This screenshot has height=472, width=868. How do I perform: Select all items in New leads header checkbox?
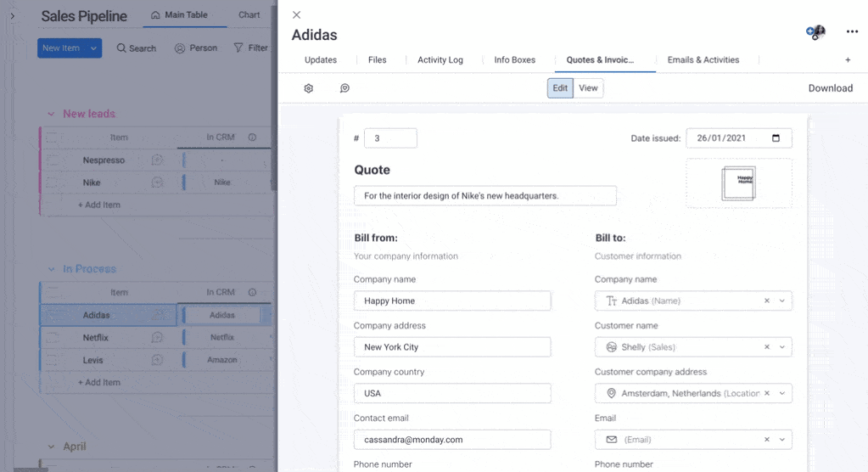point(52,138)
